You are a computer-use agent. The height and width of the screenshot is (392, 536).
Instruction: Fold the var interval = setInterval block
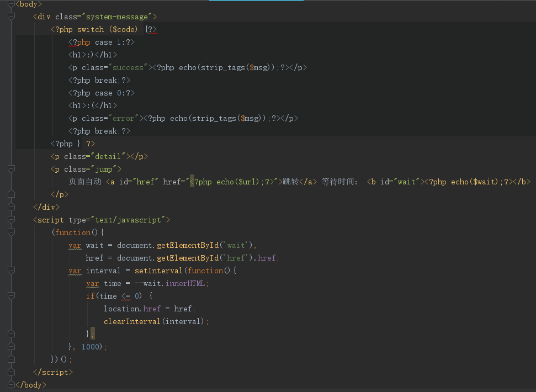pyautogui.click(x=11, y=271)
